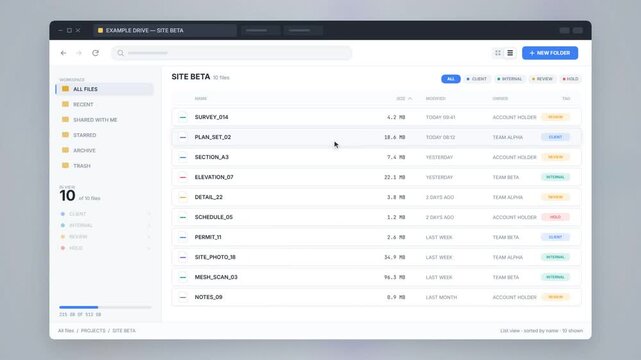Click the PERMIT_11 file icon
The width and height of the screenshot is (641, 360).
[x=183, y=237]
